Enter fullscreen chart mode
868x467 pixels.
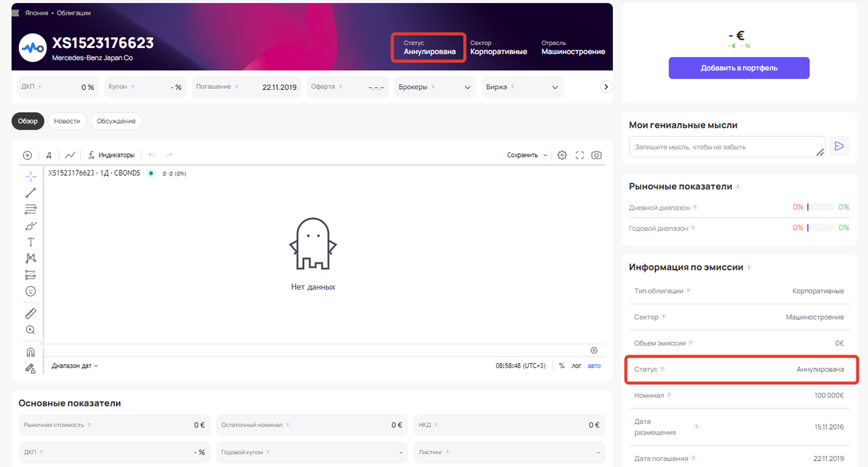click(x=580, y=155)
